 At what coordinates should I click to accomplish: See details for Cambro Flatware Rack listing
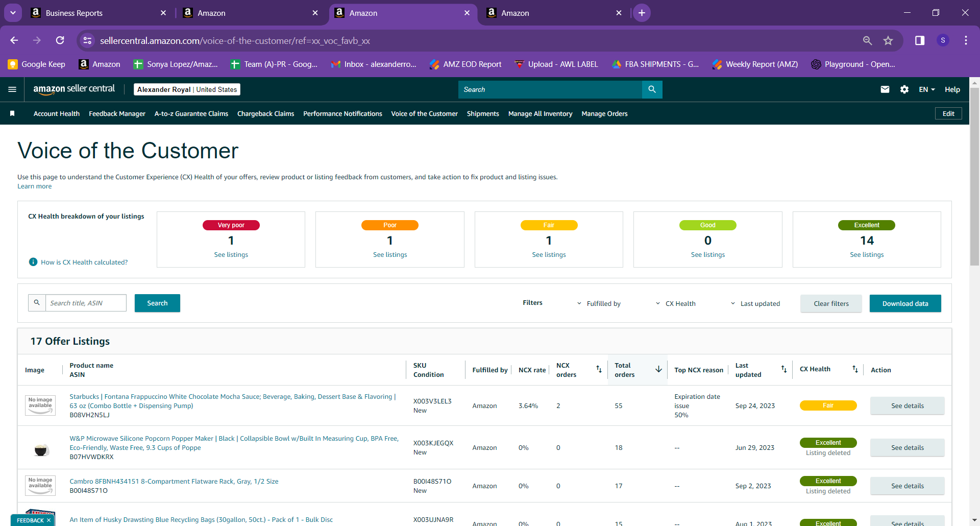coord(907,486)
